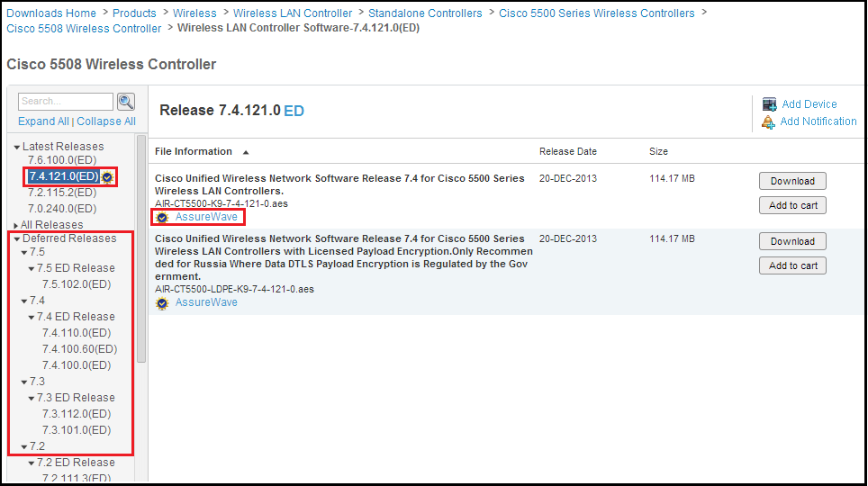The width and height of the screenshot is (868, 486).
Task: Collapse the Deferred Releases tree node
Action: (x=17, y=239)
